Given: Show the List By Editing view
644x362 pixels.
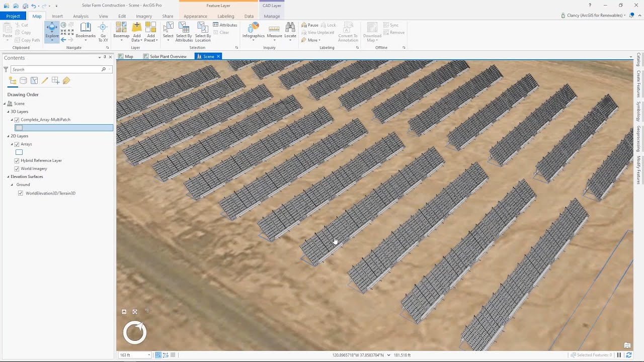Looking at the screenshot, I should (45, 80).
